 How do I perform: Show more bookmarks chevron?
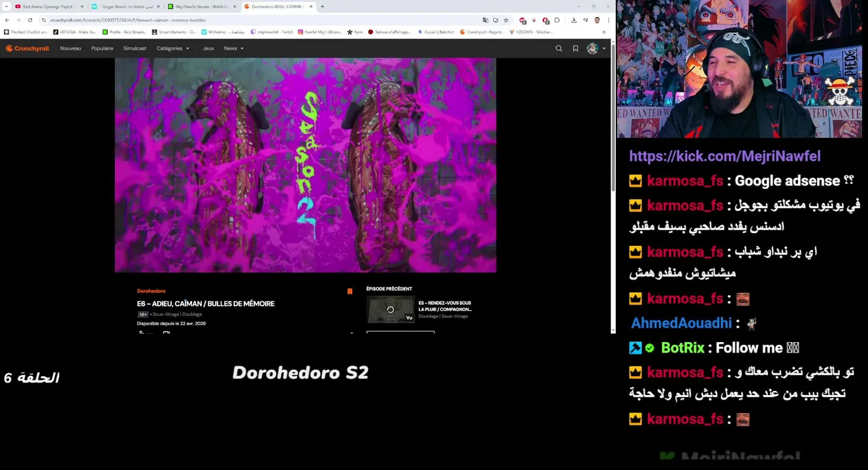(603, 32)
